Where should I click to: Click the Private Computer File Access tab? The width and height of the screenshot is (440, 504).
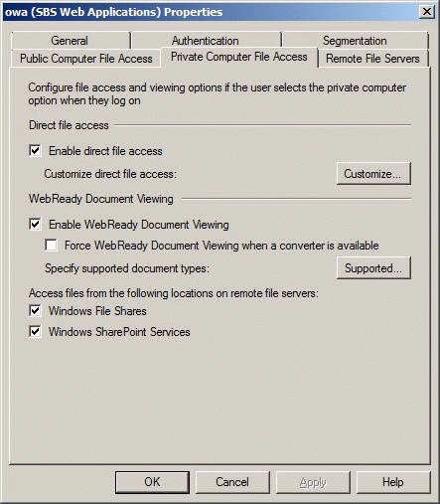pos(239,57)
